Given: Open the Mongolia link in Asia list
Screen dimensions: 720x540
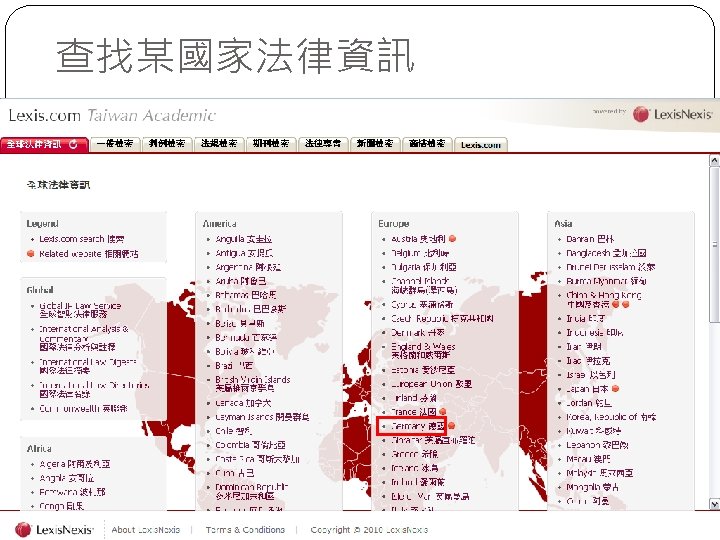Looking at the screenshot, I should (592, 487).
